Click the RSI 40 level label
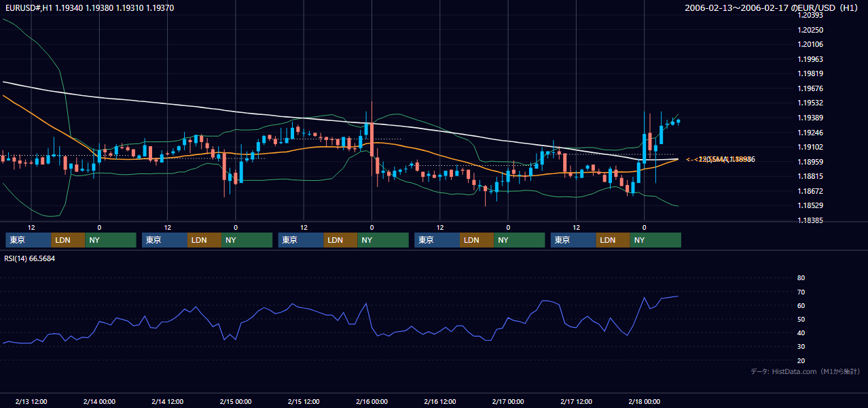The width and height of the screenshot is (868, 408). (x=801, y=333)
